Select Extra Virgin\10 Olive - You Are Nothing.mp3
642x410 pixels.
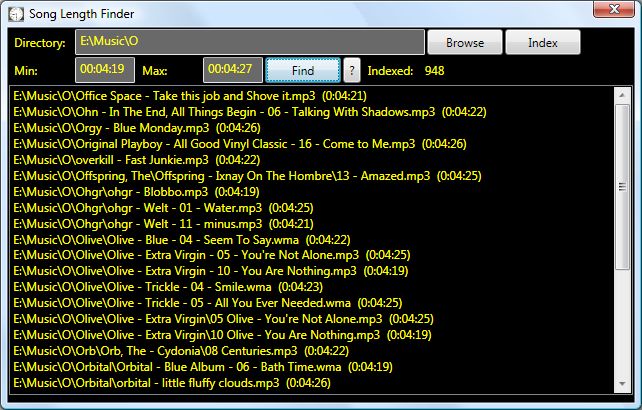pos(222,335)
